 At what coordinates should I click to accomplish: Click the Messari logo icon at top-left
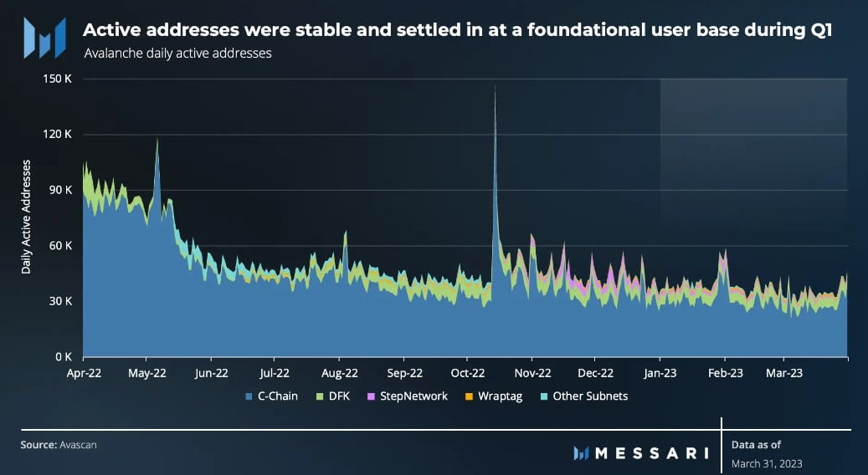click(x=45, y=38)
